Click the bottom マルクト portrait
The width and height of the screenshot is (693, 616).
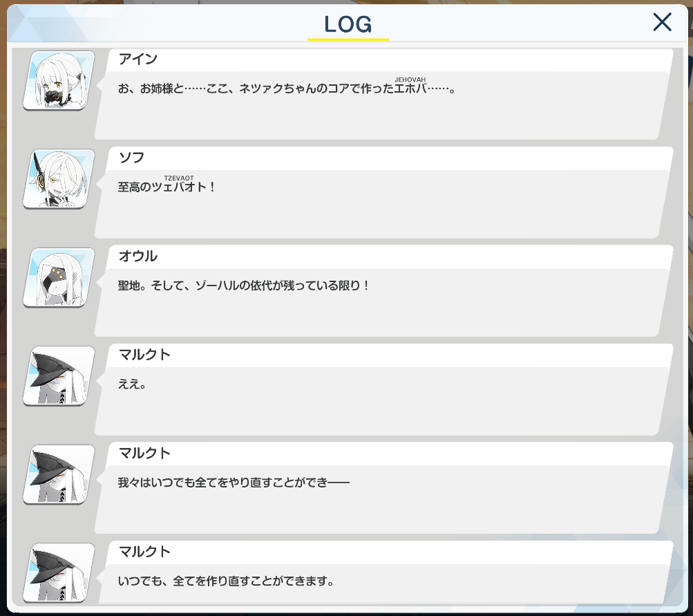59,574
